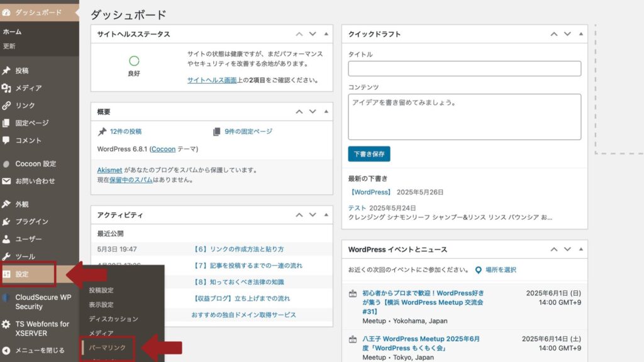Click the コメント speech bubble icon
This screenshot has width=644, height=362.
coord(6,140)
